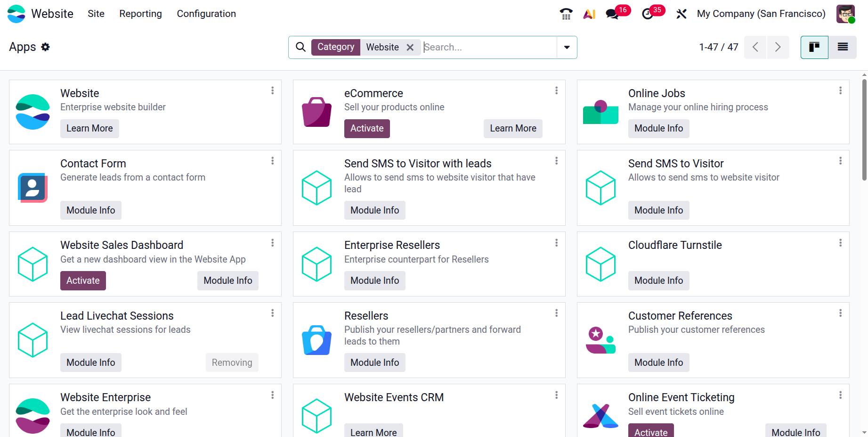Open Send SMS to Visitor with leads kebab menu
This screenshot has width=868, height=437.
pos(557,161)
